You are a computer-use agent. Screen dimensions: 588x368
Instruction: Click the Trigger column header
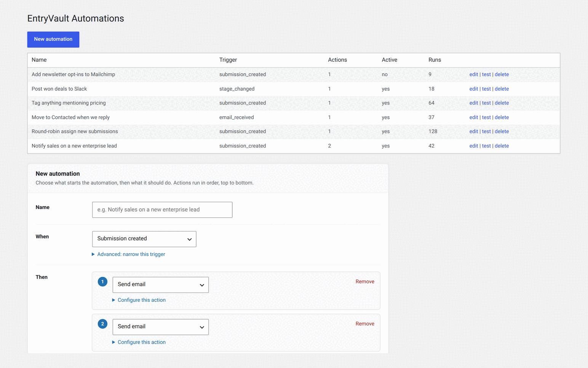(228, 60)
